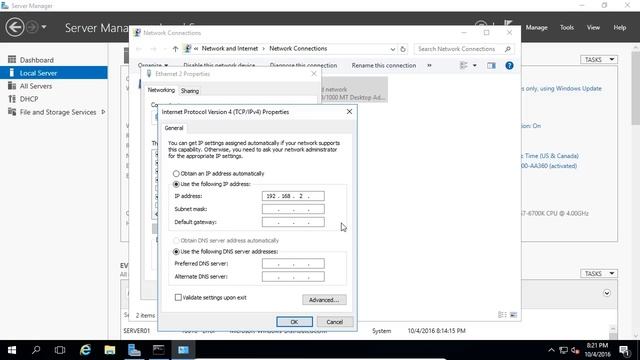Viewport: 640px width, 360px height.
Task: Select Obtain an IP address automatically
Action: [218, 173]
